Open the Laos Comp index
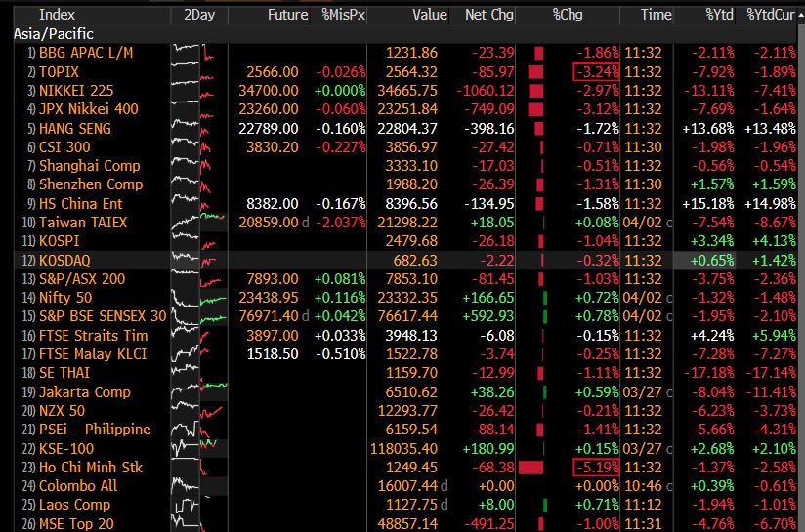The height and width of the screenshot is (532, 805). coord(74,505)
